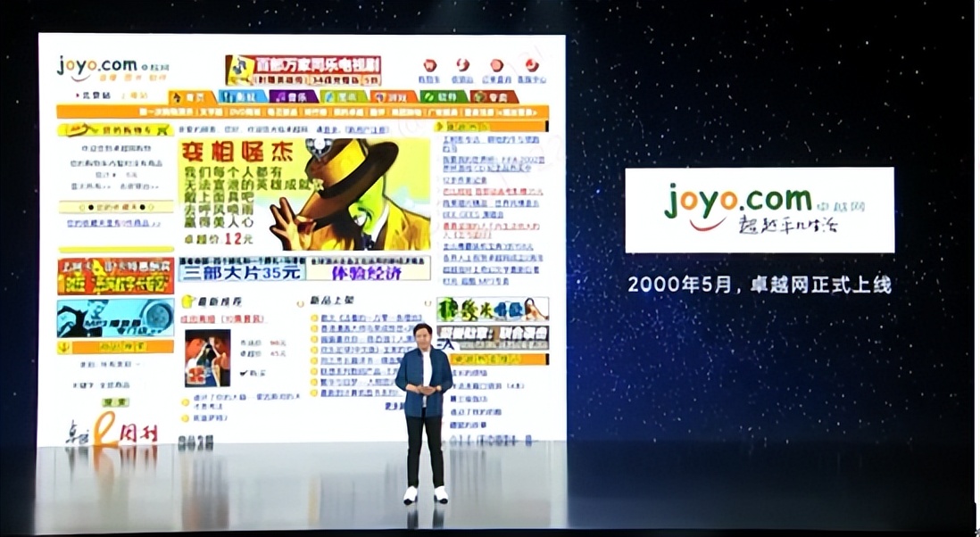The height and width of the screenshot is (537, 980).
Task: Click the member center icon near page top
Action: (497, 67)
